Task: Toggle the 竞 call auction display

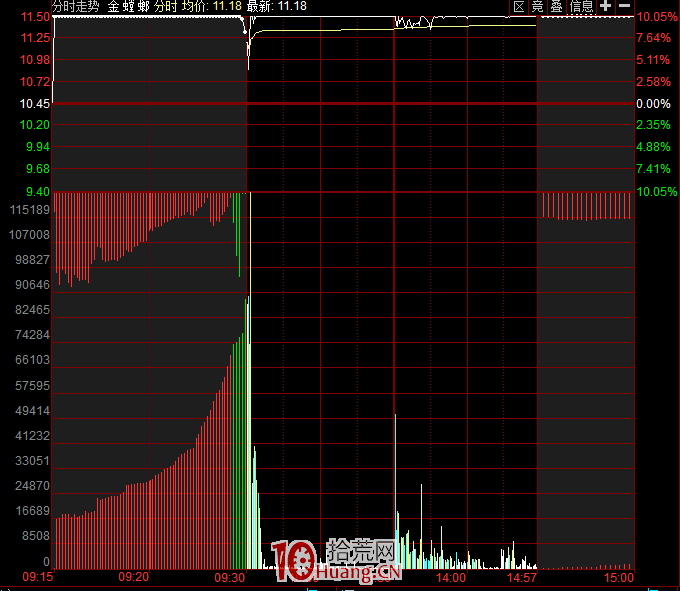Action: point(537,6)
